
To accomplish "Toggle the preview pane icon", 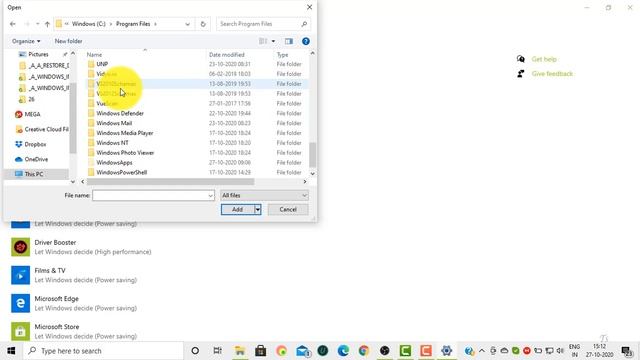I will tap(289, 41).
